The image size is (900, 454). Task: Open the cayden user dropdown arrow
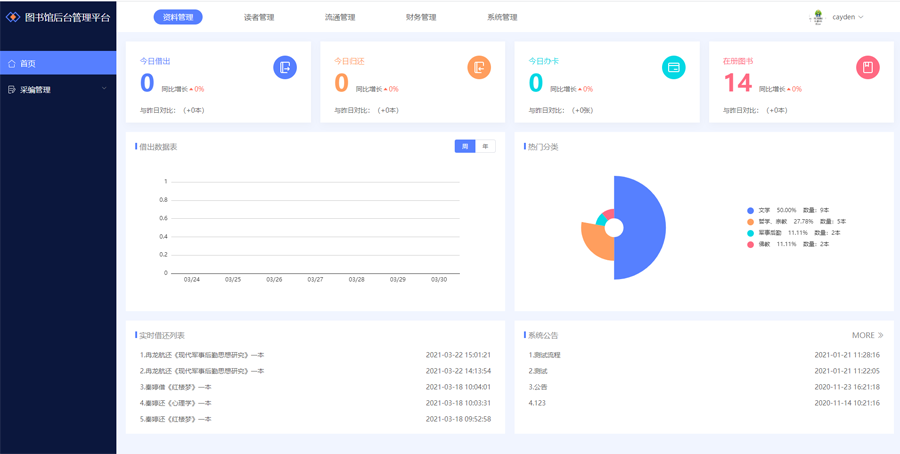point(861,17)
